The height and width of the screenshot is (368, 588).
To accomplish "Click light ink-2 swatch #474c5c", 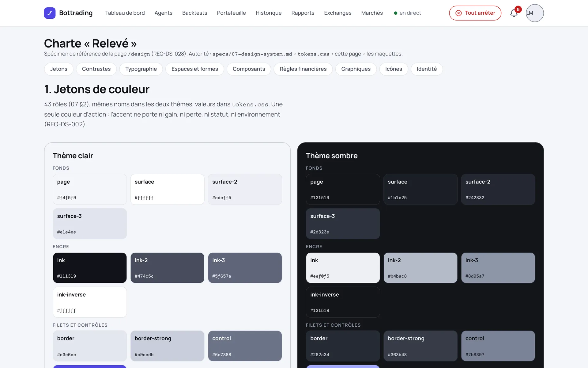I will 167,268.
